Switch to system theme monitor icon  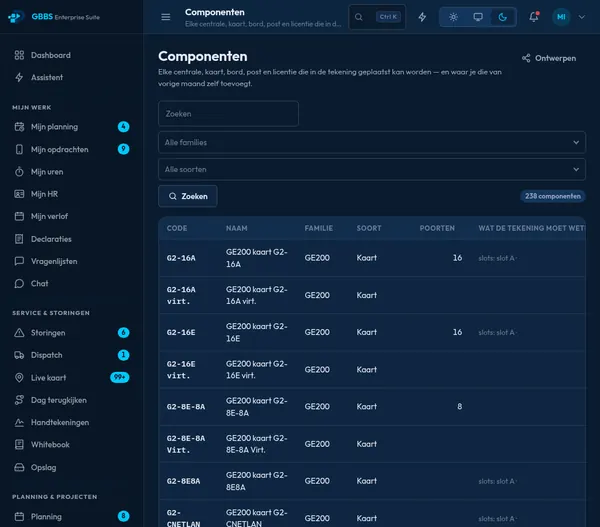478,17
